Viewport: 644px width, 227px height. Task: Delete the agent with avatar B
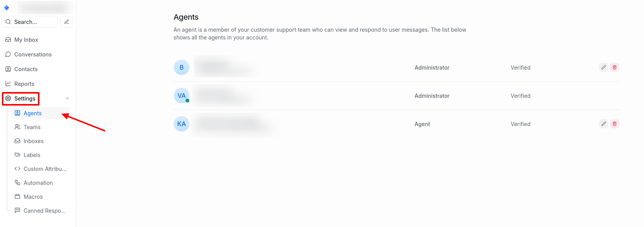[614, 67]
